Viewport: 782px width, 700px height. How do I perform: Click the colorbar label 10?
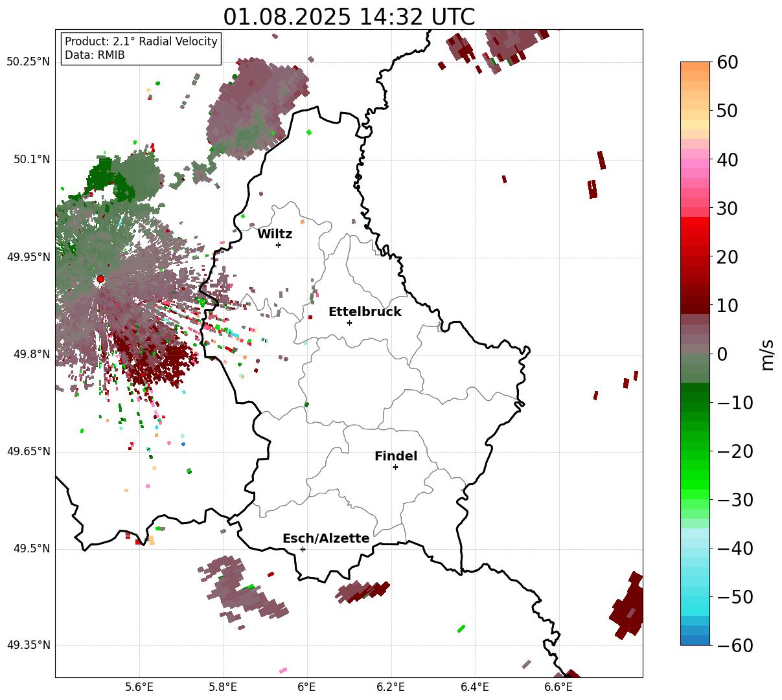[726, 305]
